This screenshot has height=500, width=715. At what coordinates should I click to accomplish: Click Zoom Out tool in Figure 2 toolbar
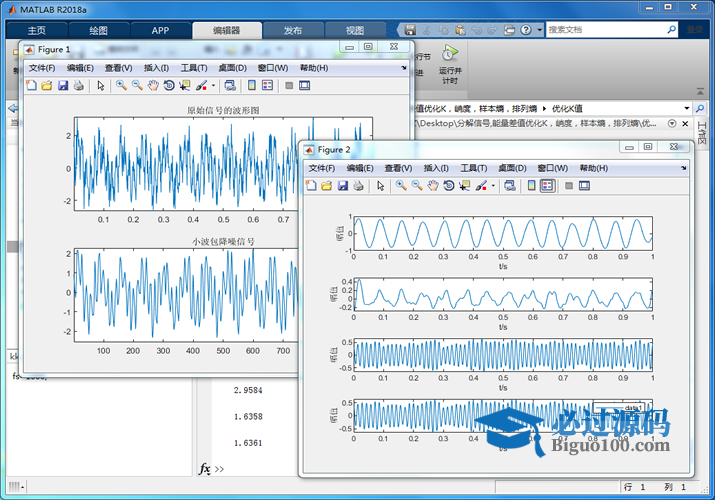[x=417, y=186]
